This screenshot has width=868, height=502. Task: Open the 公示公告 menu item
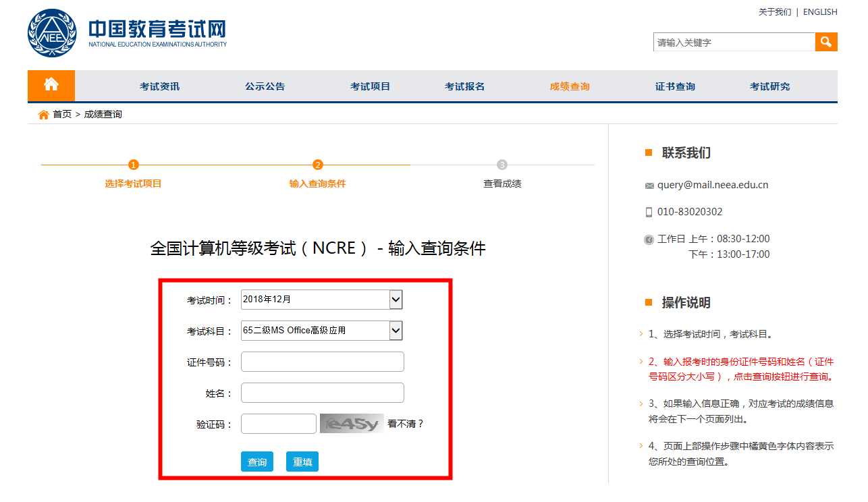[265, 86]
